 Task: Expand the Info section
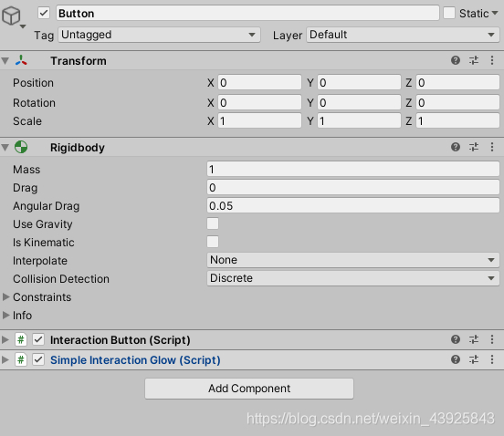tap(5, 316)
